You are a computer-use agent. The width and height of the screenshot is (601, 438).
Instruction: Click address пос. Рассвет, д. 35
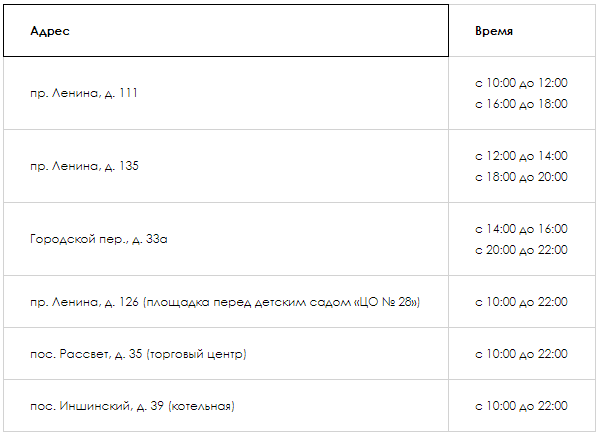138,354
